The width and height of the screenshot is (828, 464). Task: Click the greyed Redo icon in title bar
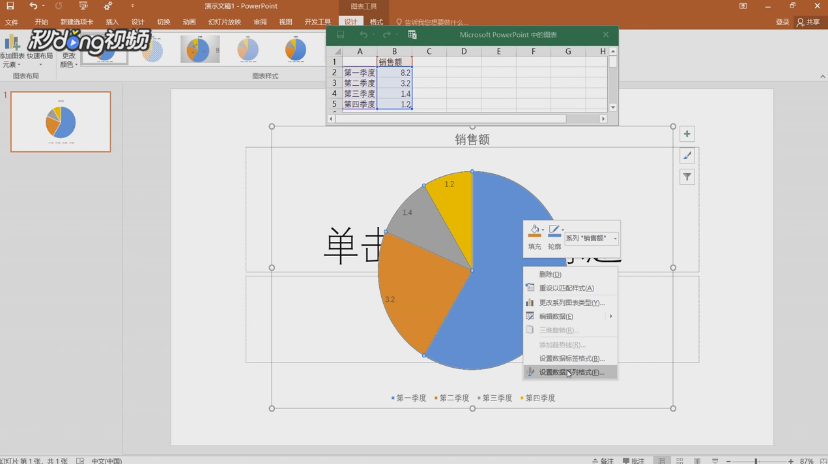pyautogui.click(x=59, y=6)
